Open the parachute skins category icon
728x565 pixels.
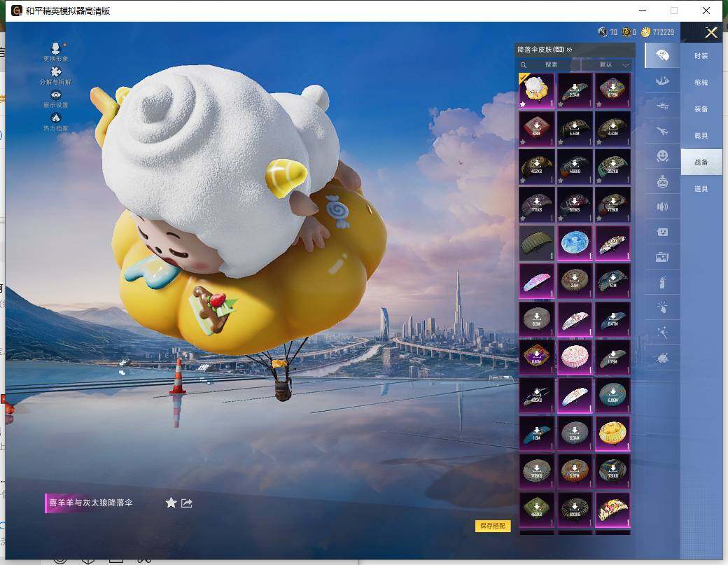[x=662, y=56]
